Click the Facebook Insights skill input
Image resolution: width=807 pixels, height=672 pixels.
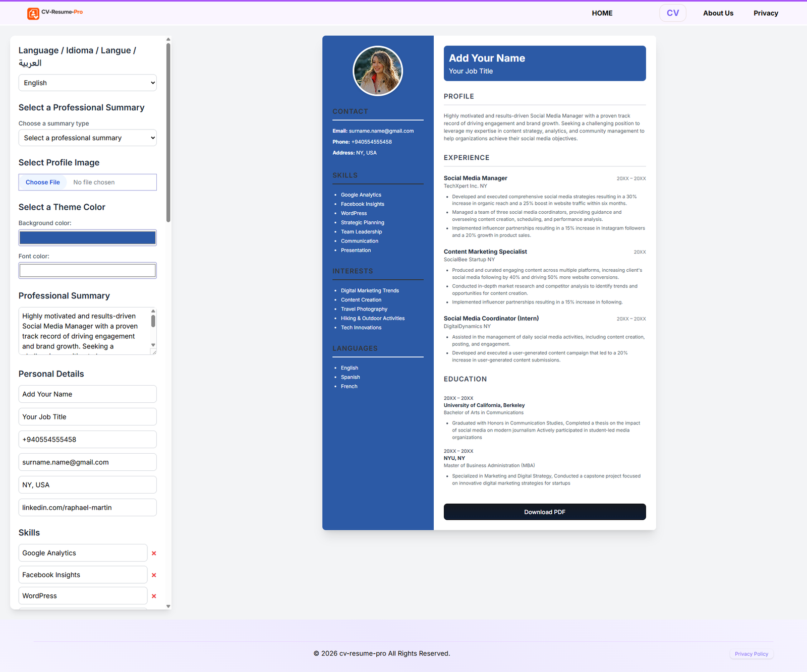click(83, 575)
